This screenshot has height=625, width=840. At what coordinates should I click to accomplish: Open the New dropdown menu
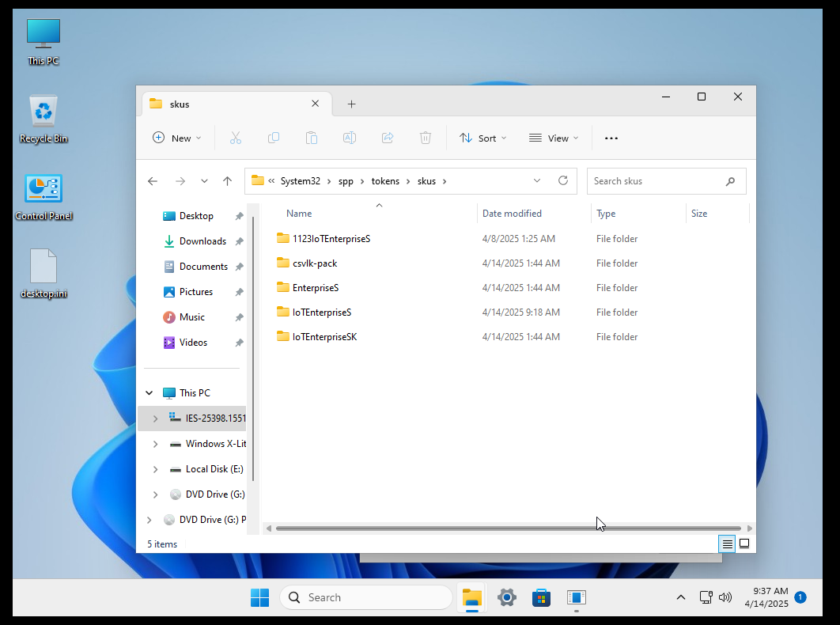point(177,138)
